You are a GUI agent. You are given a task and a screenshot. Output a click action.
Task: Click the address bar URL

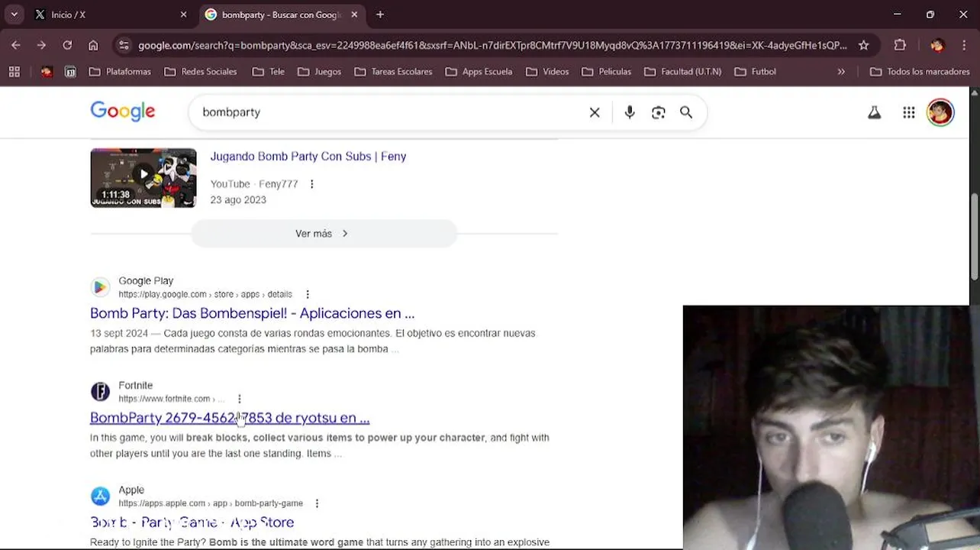click(492, 45)
